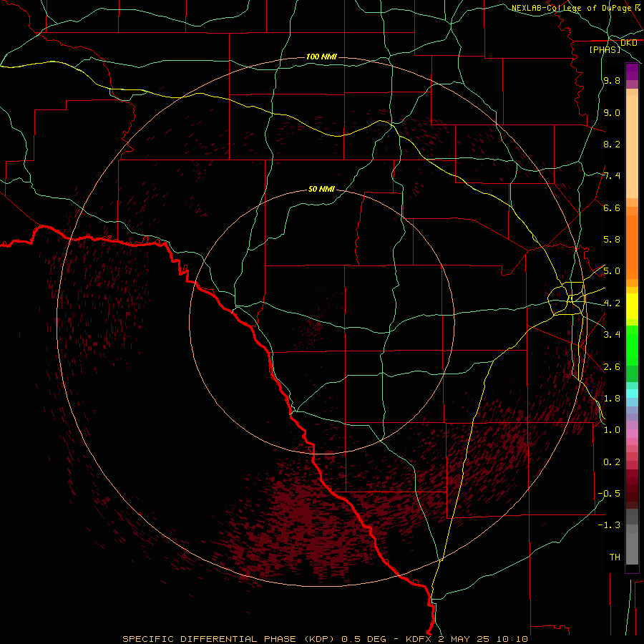This screenshot has height=644, width=644.
Task: Click the KDFX radar site identifier
Action: point(419,639)
